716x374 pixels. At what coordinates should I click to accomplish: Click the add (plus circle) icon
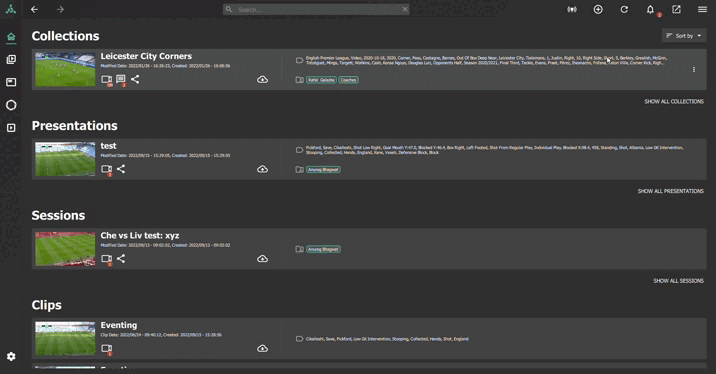click(x=598, y=9)
